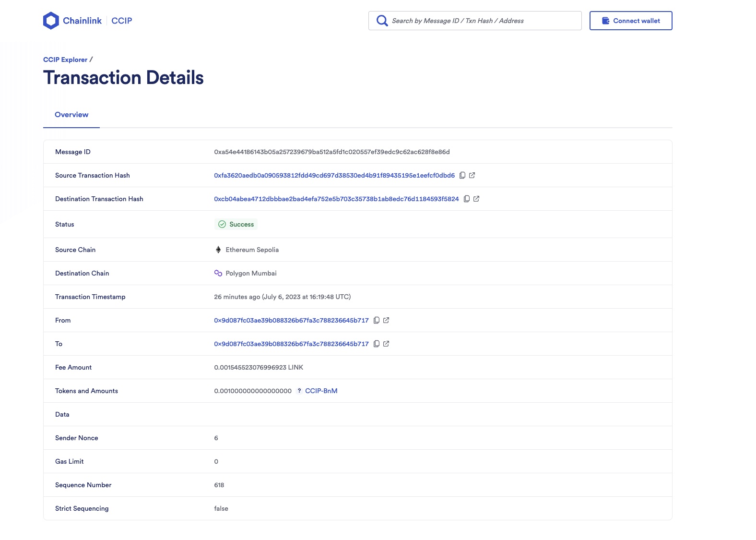
Task: Click the Status row label
Action: tap(65, 224)
